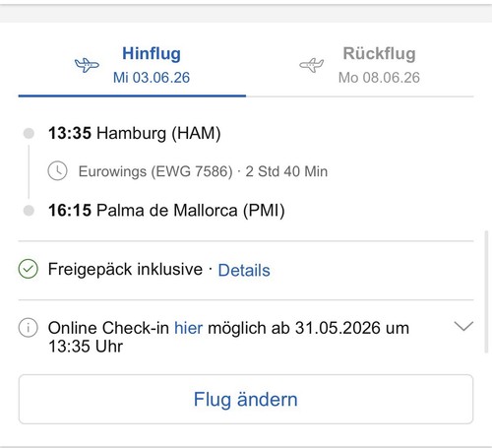
Task: Click the 16:15 Palma de Mallorca (PMI) line
Action: 166,211
